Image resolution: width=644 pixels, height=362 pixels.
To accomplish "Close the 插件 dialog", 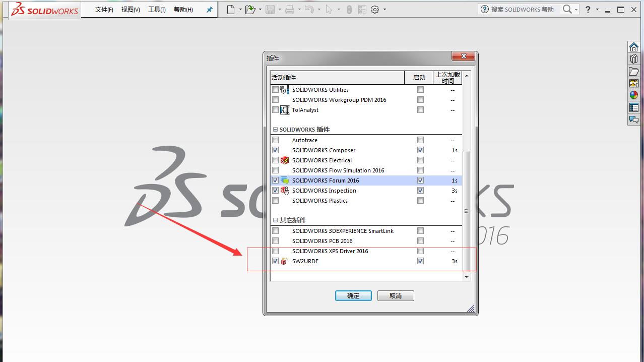I will point(463,56).
